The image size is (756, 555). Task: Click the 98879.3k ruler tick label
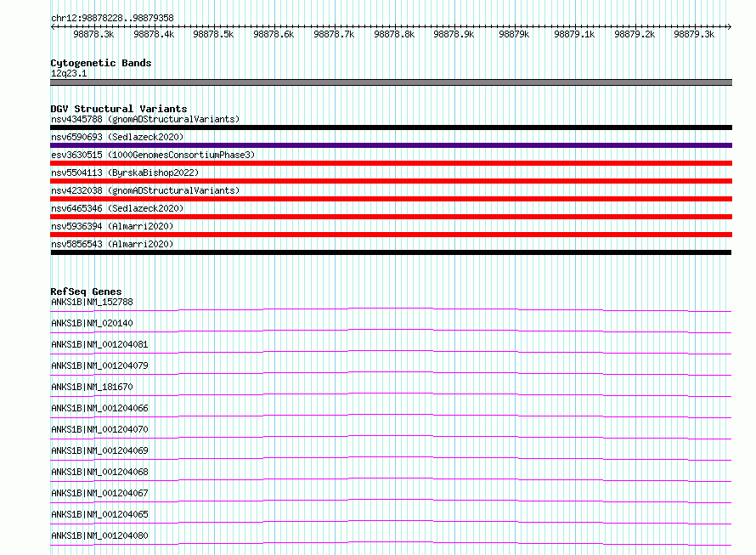(x=694, y=34)
